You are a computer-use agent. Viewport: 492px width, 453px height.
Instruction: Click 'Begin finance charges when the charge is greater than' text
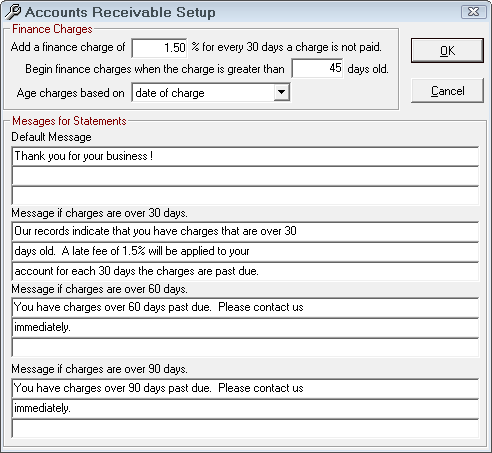pyautogui.click(x=155, y=69)
